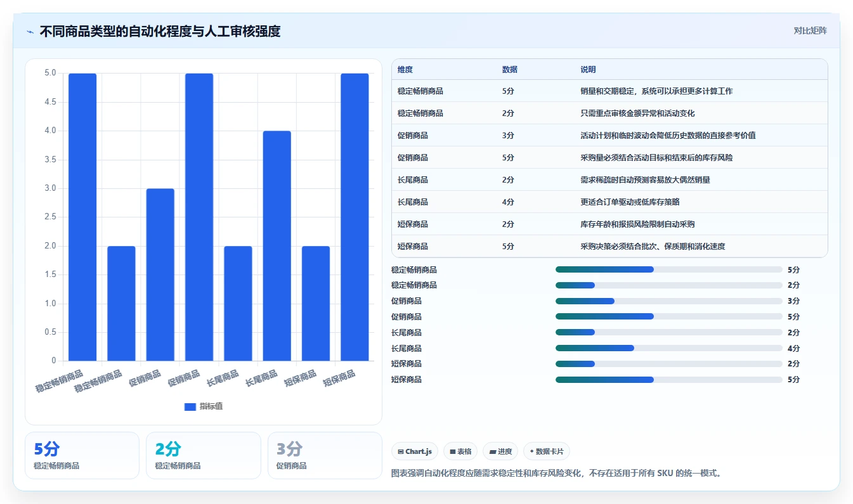The height and width of the screenshot is (504, 853).
Task: Click the 短保商品 chart bar with value 5
Action: pyautogui.click(x=355, y=217)
